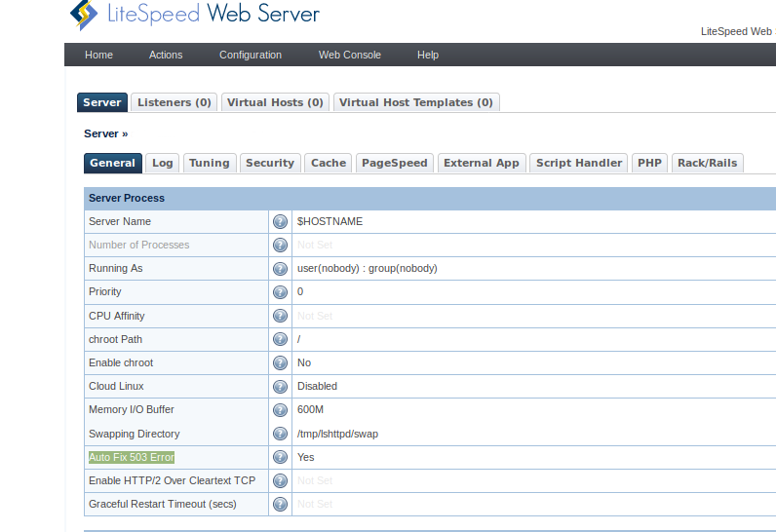Click the 600M buffer value
Viewport: 776px width, 532px height.
pyautogui.click(x=310, y=410)
